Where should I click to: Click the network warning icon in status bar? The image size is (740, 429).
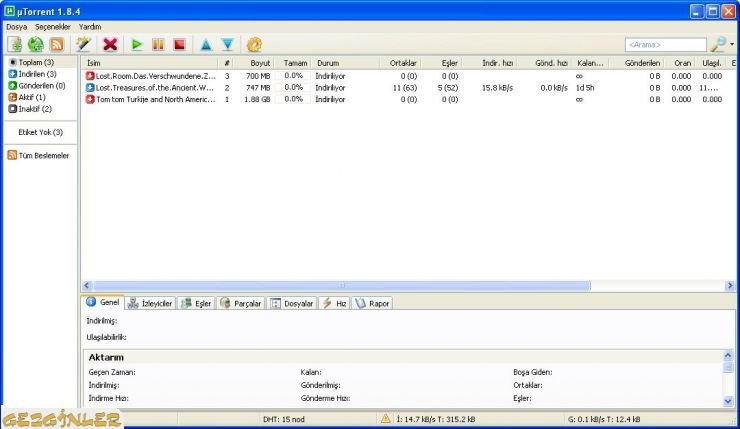(386, 419)
